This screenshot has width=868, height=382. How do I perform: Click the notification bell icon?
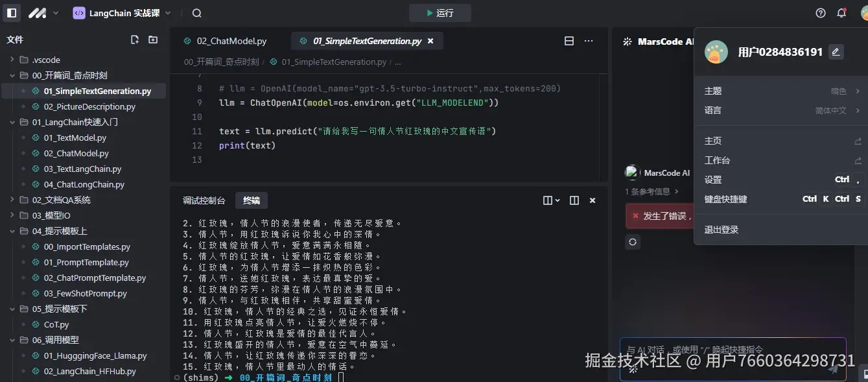coord(841,12)
